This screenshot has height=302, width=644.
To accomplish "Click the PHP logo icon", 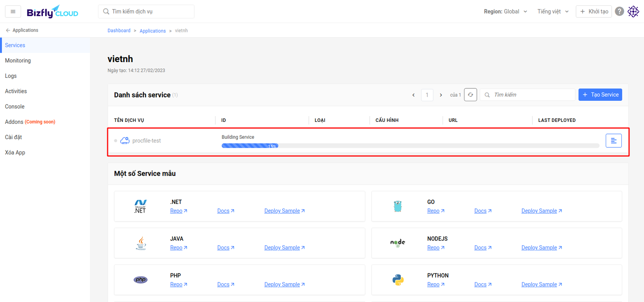I will [141, 280].
